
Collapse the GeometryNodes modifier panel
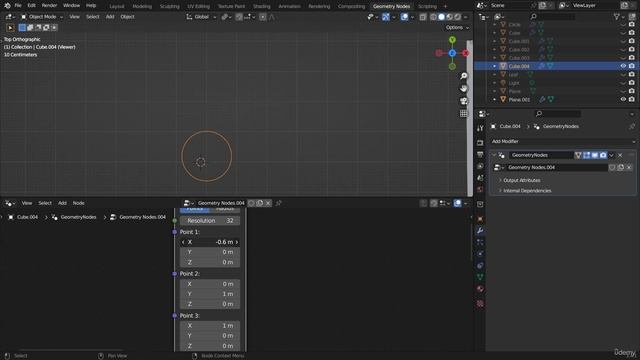(494, 155)
